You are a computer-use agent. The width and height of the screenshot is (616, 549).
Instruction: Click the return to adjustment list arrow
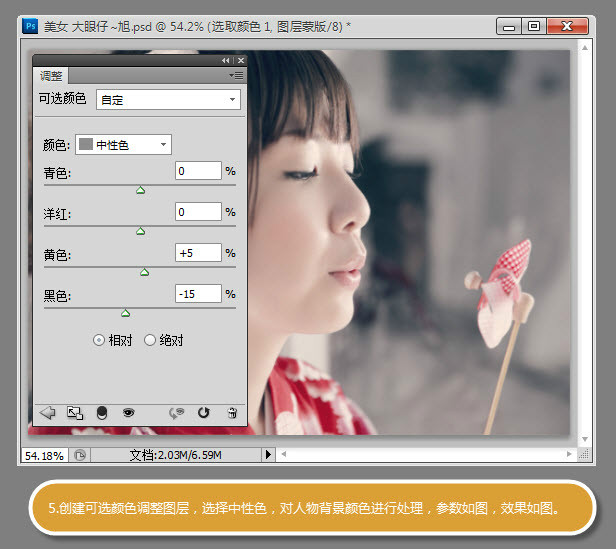(x=48, y=413)
